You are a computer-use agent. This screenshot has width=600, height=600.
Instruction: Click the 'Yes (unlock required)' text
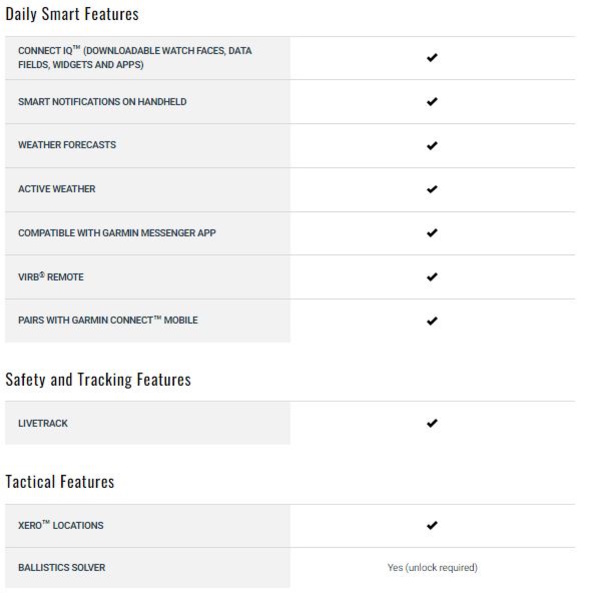(432, 567)
